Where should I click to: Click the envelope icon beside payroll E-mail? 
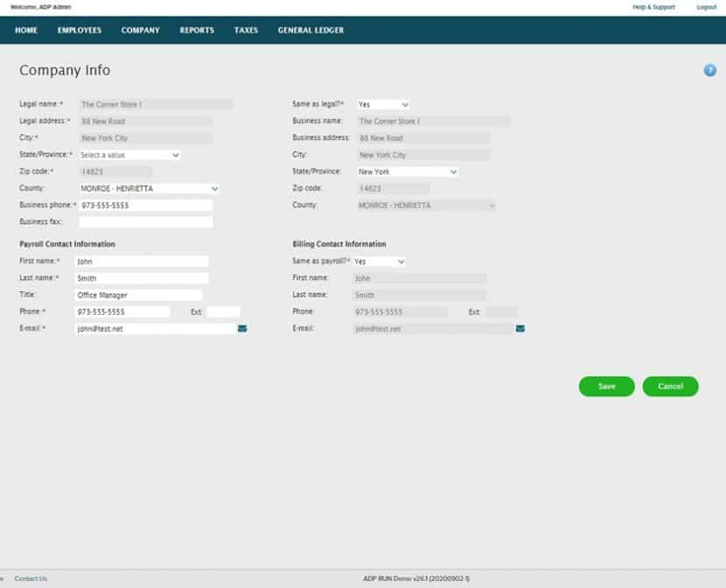[x=242, y=328]
